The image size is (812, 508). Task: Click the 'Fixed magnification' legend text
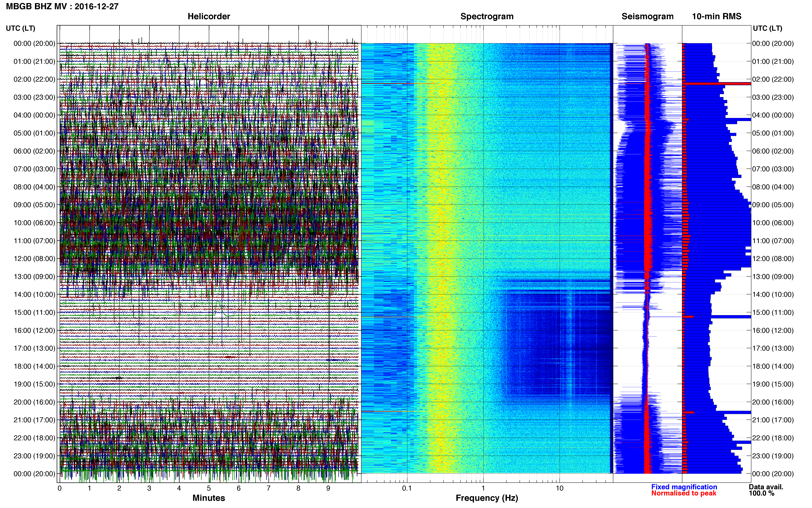tap(684, 487)
